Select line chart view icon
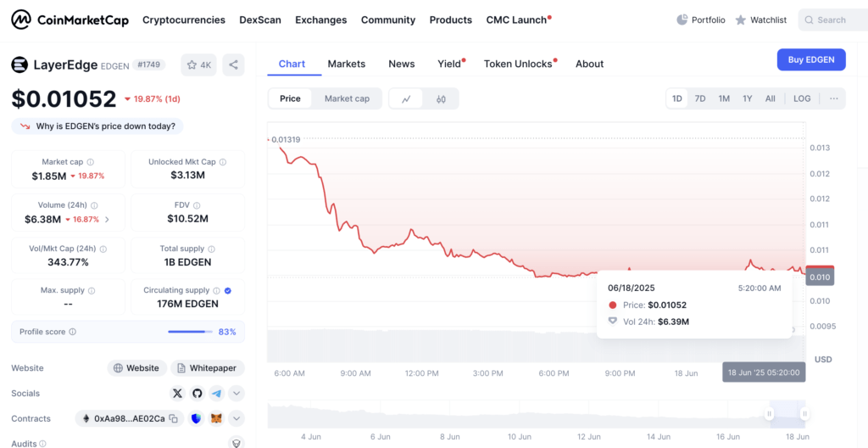 [x=406, y=98]
